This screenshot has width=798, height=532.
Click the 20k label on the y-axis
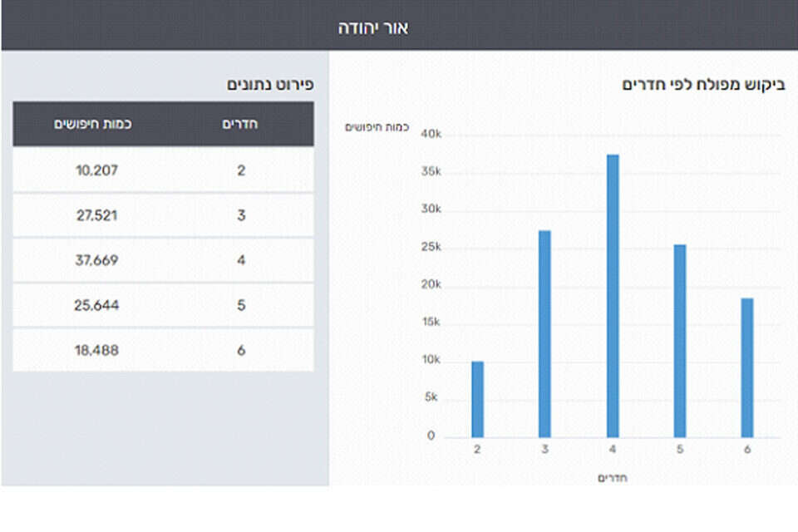431,286
